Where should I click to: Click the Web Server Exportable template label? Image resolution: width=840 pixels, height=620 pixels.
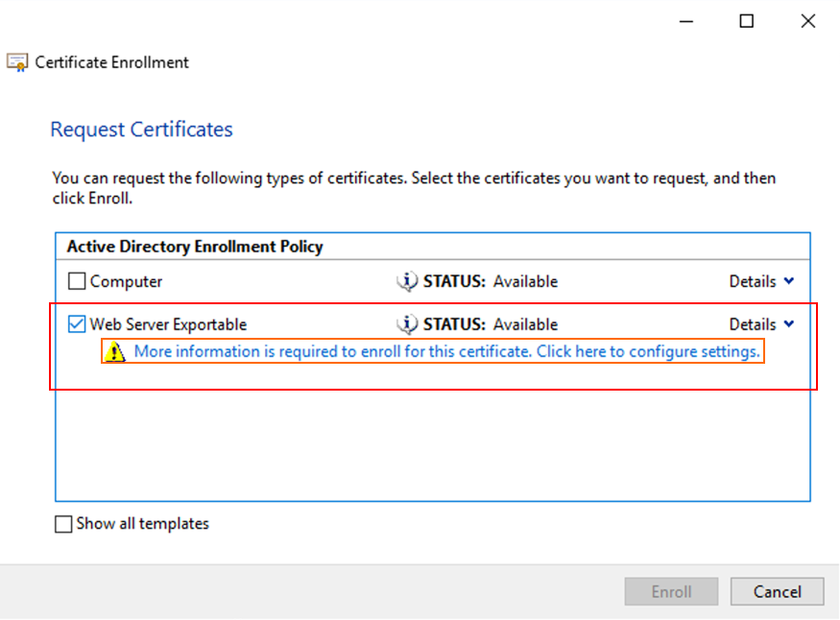coord(168,324)
